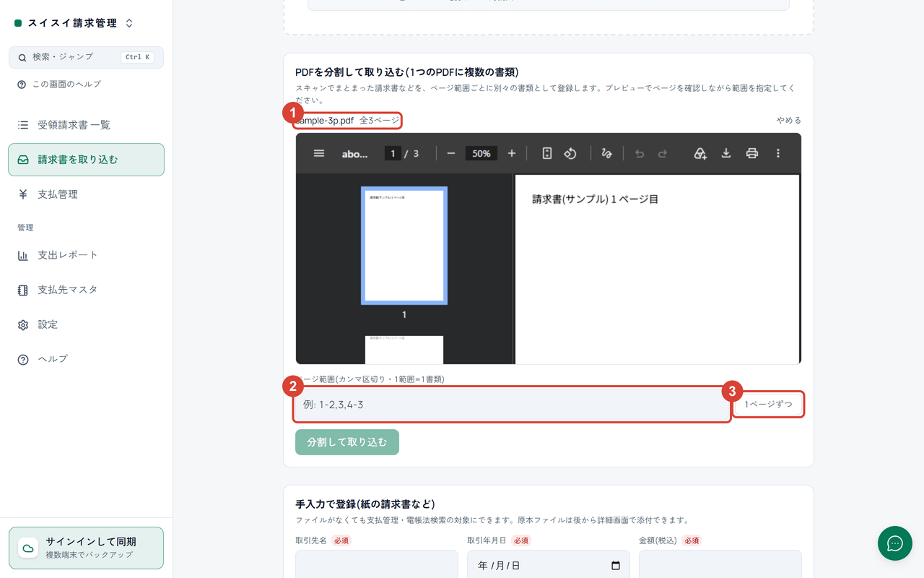Go to 受領請求書一覧
The height and width of the screenshot is (578, 924).
[86, 125]
